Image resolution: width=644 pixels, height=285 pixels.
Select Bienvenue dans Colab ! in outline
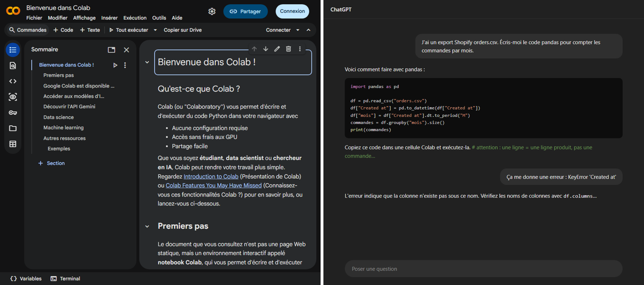[66, 65]
